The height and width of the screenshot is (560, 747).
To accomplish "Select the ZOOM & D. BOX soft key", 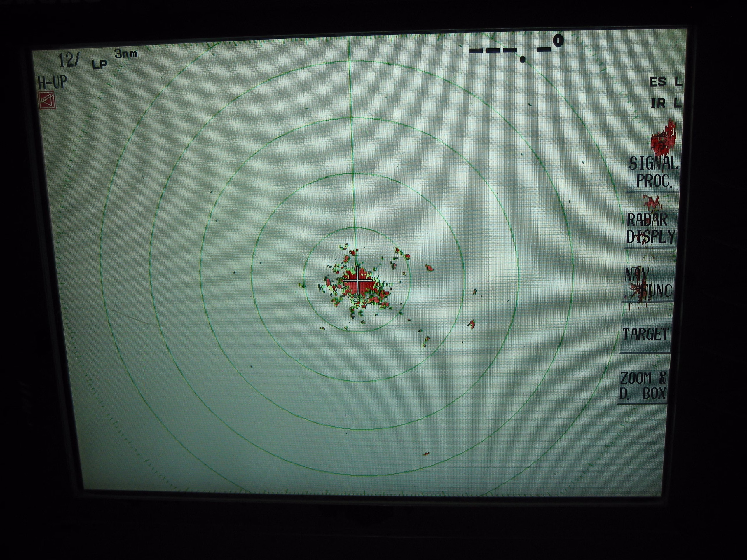I will (643, 386).
